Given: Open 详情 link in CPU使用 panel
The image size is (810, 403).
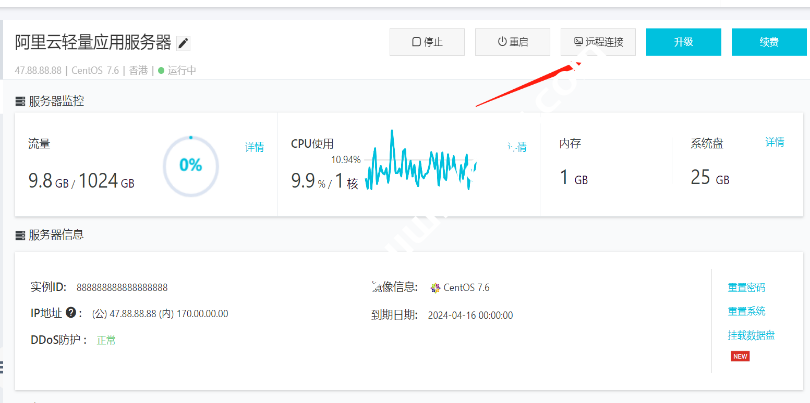Looking at the screenshot, I should click(x=517, y=147).
